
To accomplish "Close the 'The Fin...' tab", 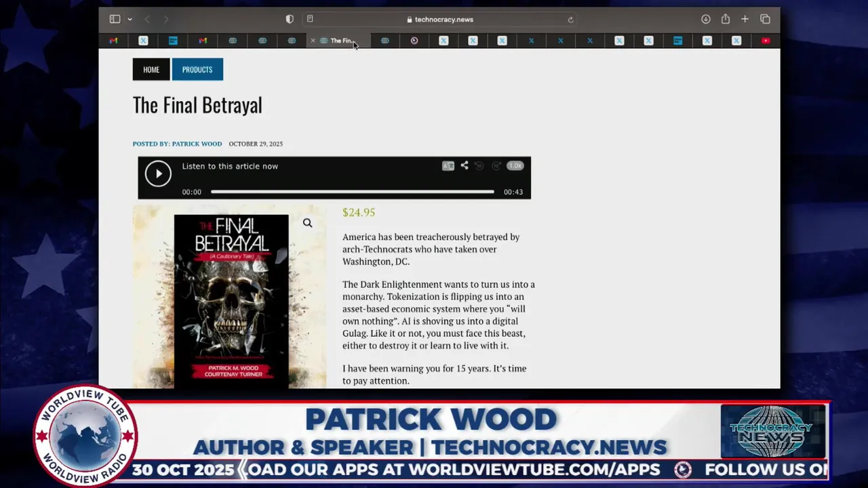I will click(x=313, y=41).
